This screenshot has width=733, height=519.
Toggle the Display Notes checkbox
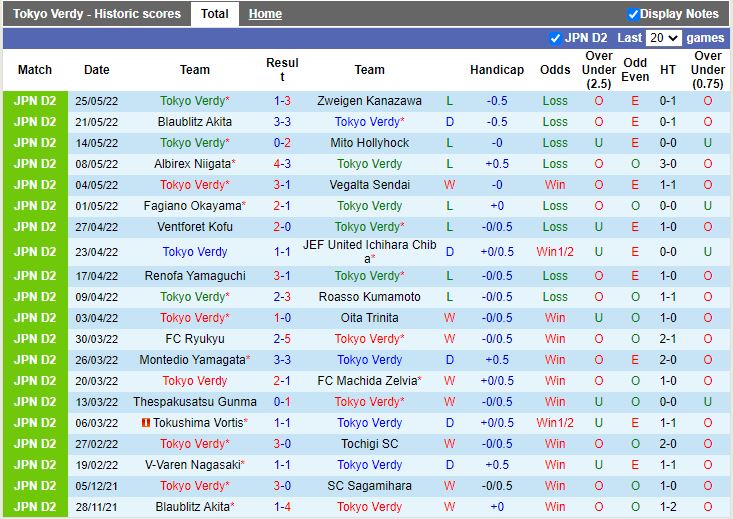click(x=633, y=14)
